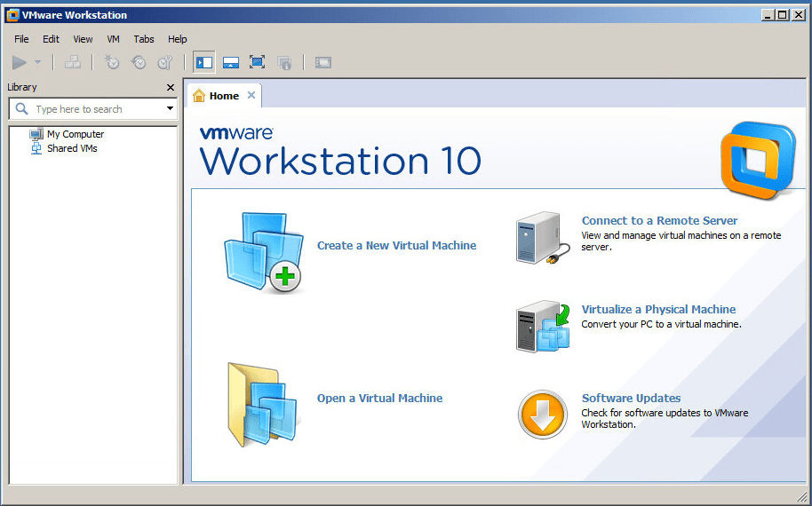The image size is (812, 506).
Task: Click the Home tab house icon
Action: (x=199, y=96)
